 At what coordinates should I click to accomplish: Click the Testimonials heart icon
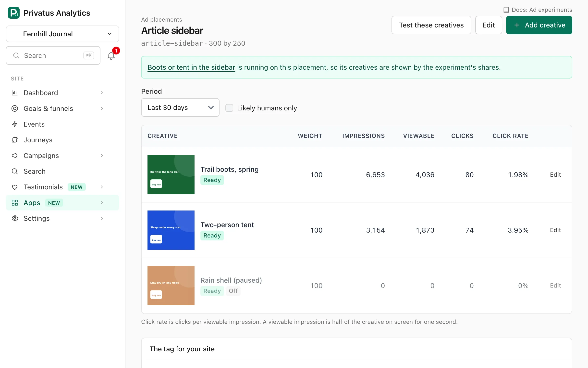tap(15, 187)
